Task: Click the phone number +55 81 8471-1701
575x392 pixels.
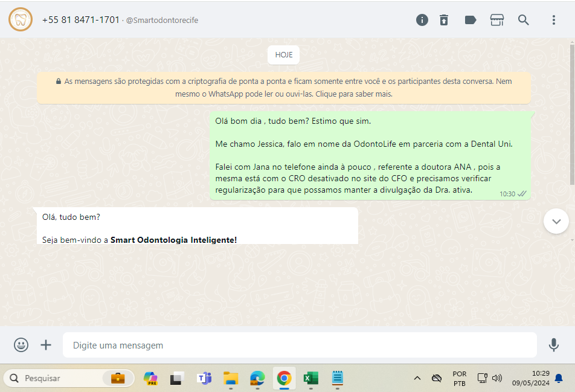Action: coord(81,20)
